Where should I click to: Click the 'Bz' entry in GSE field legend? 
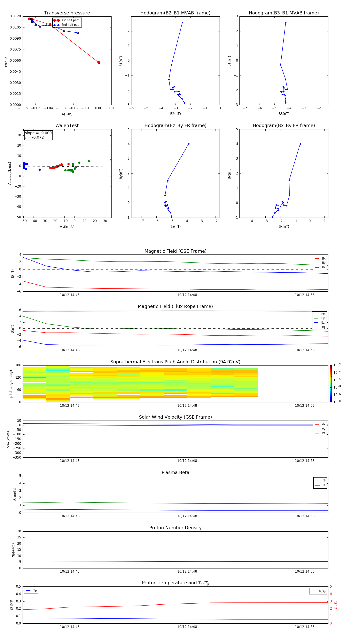click(x=320, y=268)
